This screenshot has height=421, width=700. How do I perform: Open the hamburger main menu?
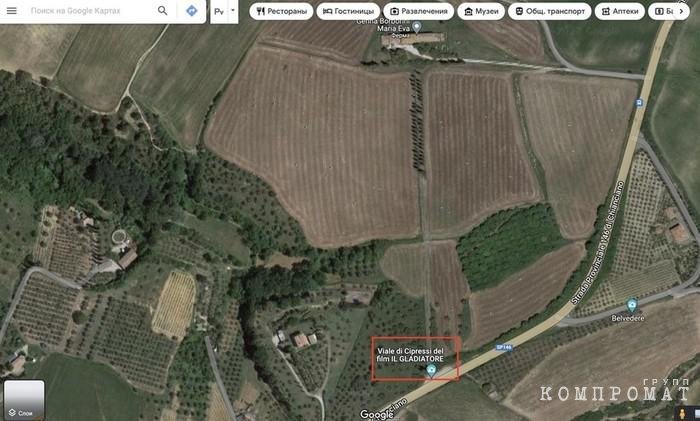point(12,11)
